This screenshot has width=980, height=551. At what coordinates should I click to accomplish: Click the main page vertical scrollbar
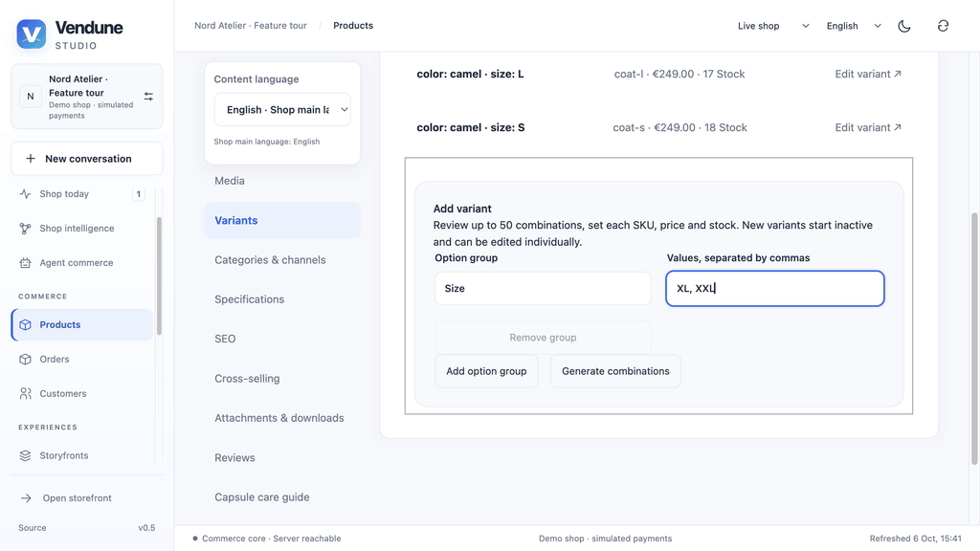[x=973, y=339]
